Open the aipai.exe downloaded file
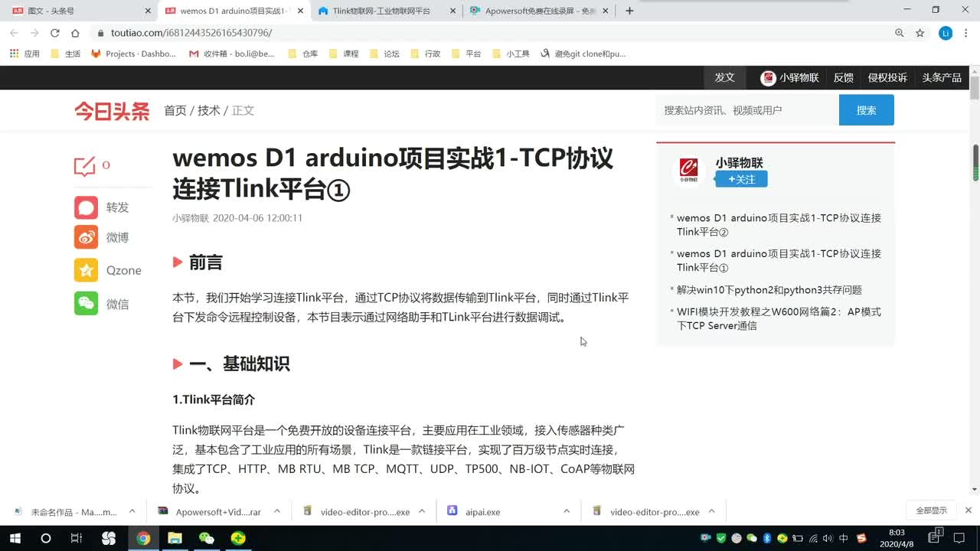980x551 pixels. point(482,511)
